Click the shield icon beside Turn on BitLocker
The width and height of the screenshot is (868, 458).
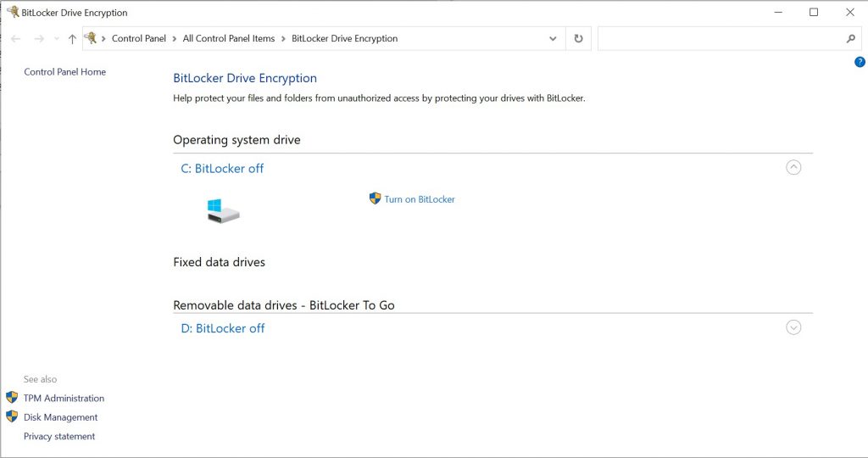pyautogui.click(x=375, y=198)
